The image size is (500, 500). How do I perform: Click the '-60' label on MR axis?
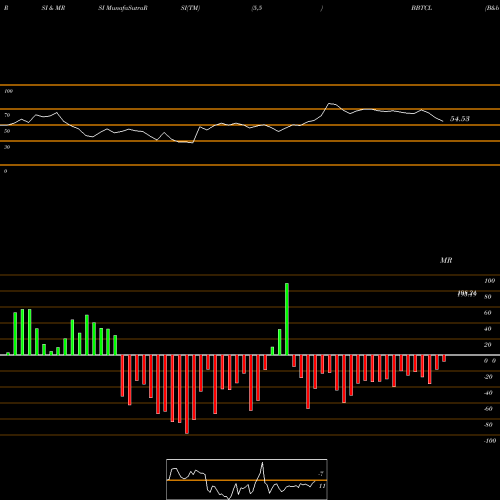point(488,409)
